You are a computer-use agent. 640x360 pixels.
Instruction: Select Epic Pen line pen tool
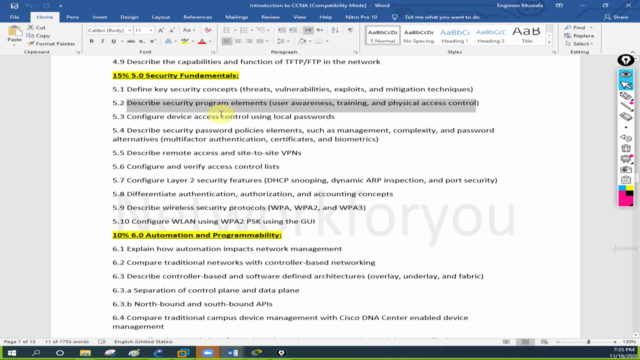(x=626, y=107)
